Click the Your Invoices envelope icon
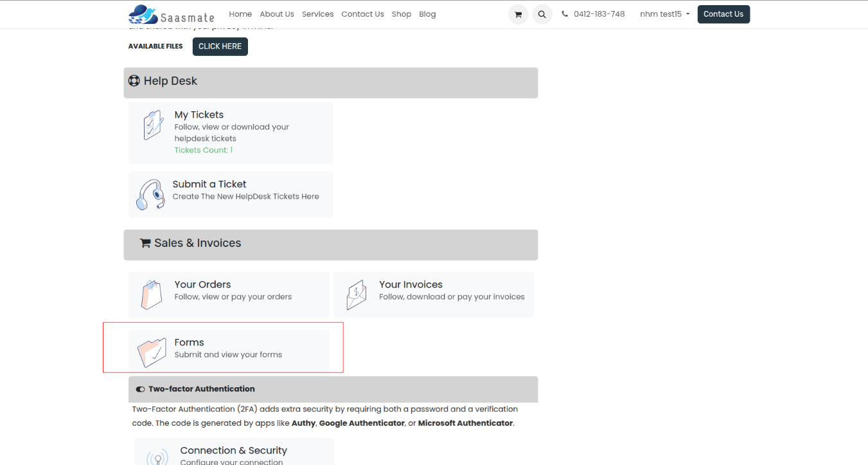This screenshot has width=868, height=465. (x=356, y=295)
